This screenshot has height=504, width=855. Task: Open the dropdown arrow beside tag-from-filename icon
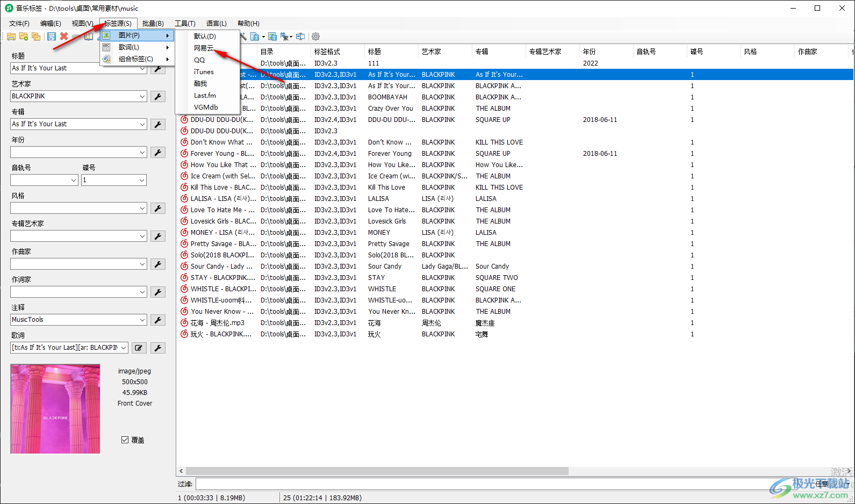pos(263,37)
